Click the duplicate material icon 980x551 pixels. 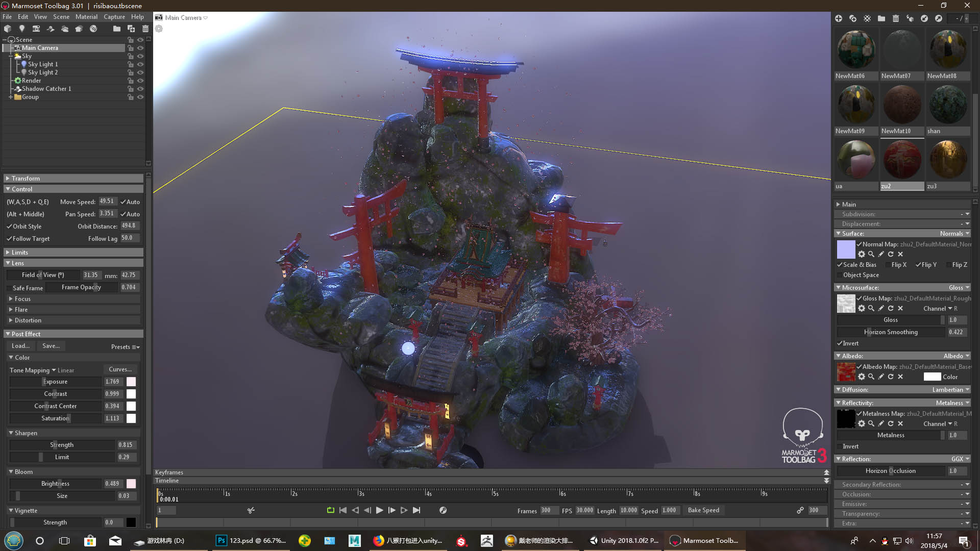853,18
